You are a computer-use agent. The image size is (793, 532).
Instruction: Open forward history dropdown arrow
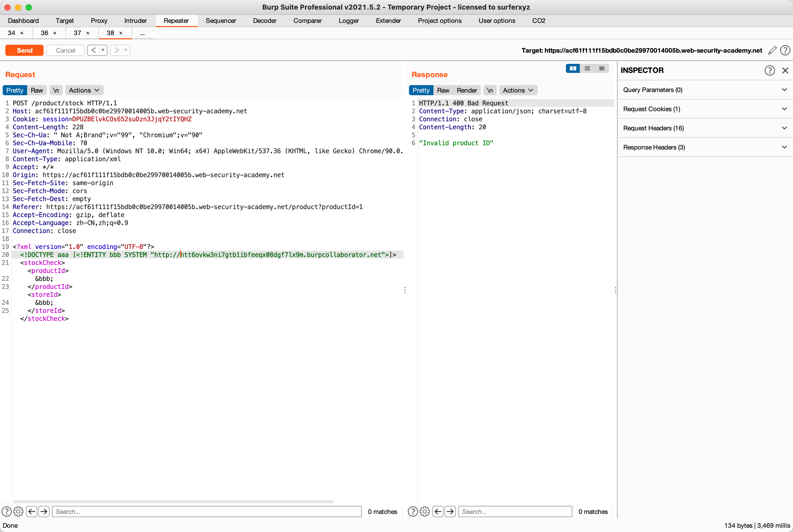(126, 50)
